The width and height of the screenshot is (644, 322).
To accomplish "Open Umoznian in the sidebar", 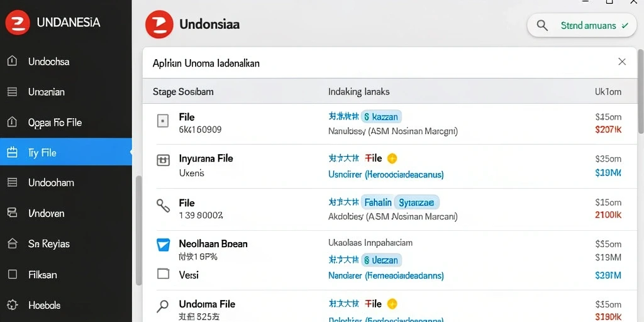I will coord(65,92).
